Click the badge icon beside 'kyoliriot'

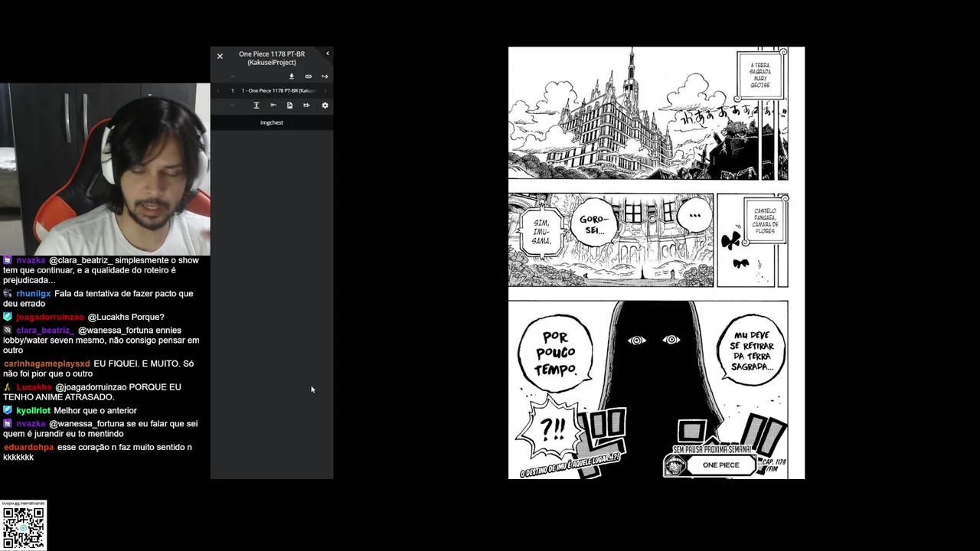pyautogui.click(x=8, y=410)
